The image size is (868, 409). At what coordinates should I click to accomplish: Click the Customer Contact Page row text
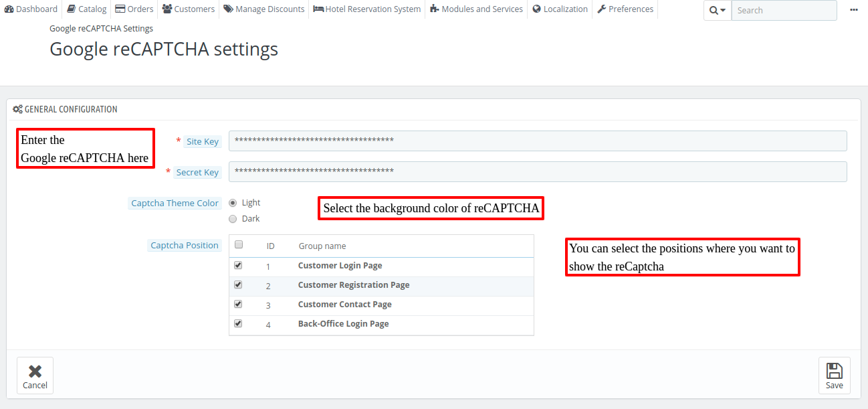(345, 305)
